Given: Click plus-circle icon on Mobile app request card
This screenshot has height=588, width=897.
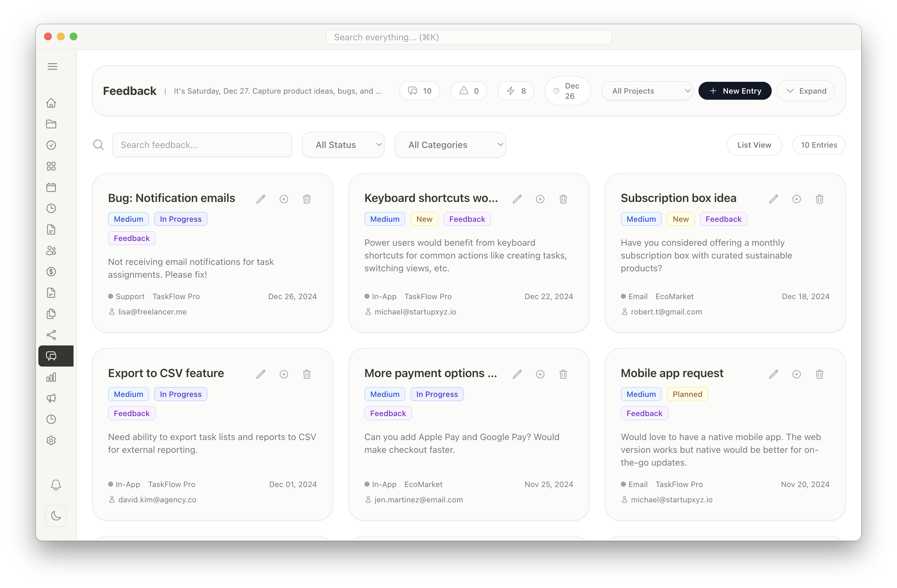Looking at the screenshot, I should (x=796, y=374).
